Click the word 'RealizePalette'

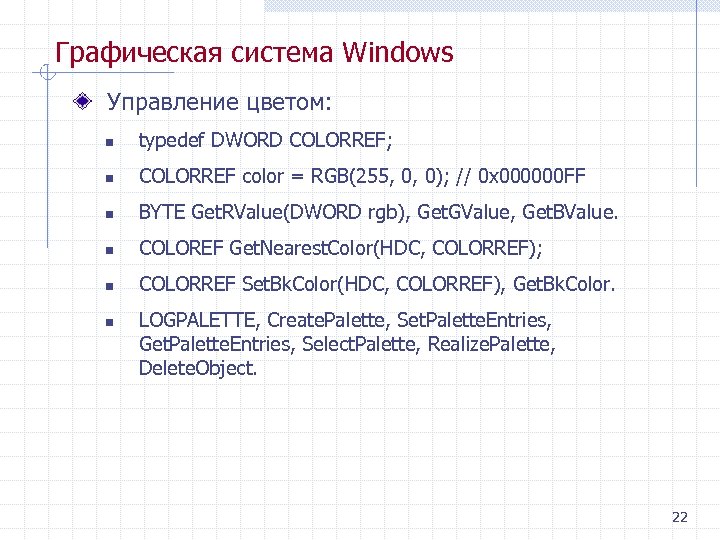point(491,344)
